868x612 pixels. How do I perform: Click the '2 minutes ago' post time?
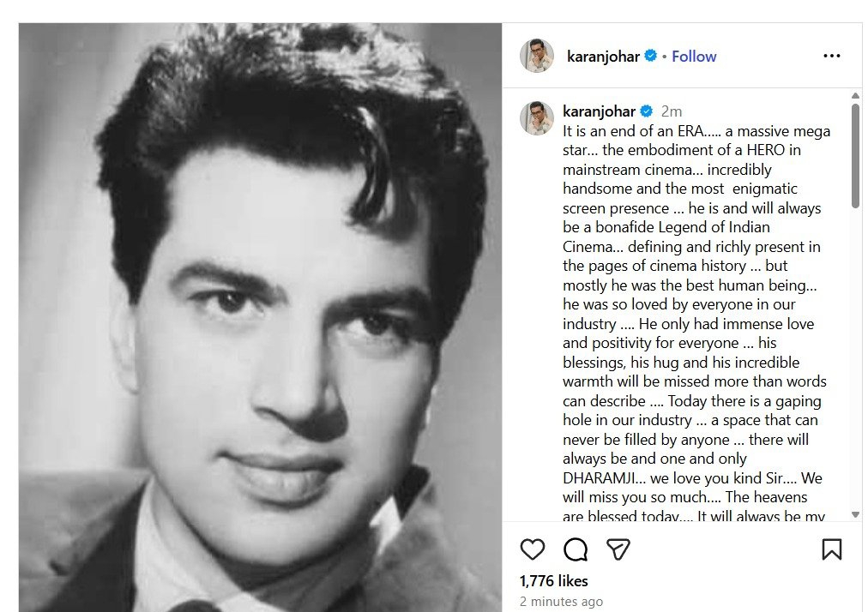(561, 602)
